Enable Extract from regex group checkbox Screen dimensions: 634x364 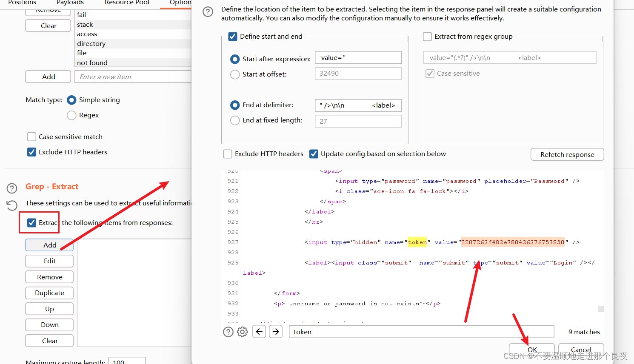(x=427, y=37)
